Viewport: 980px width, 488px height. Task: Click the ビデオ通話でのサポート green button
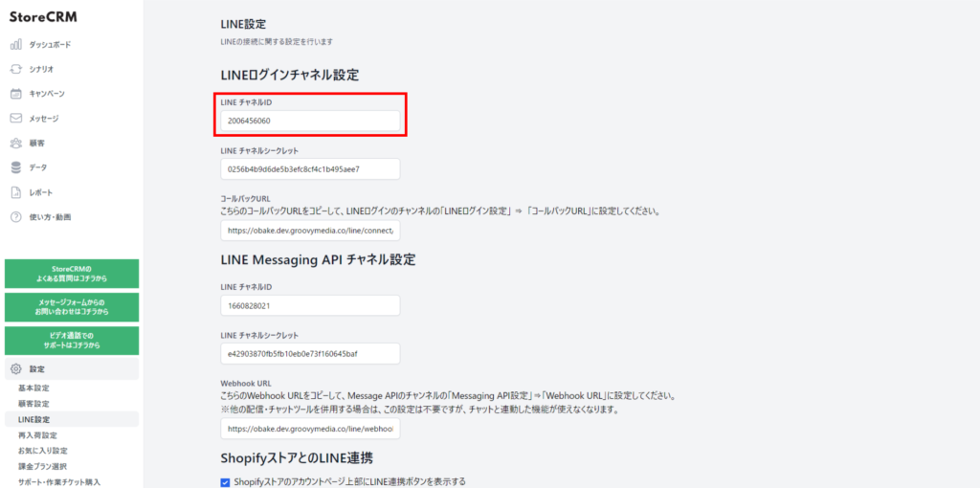(71, 341)
